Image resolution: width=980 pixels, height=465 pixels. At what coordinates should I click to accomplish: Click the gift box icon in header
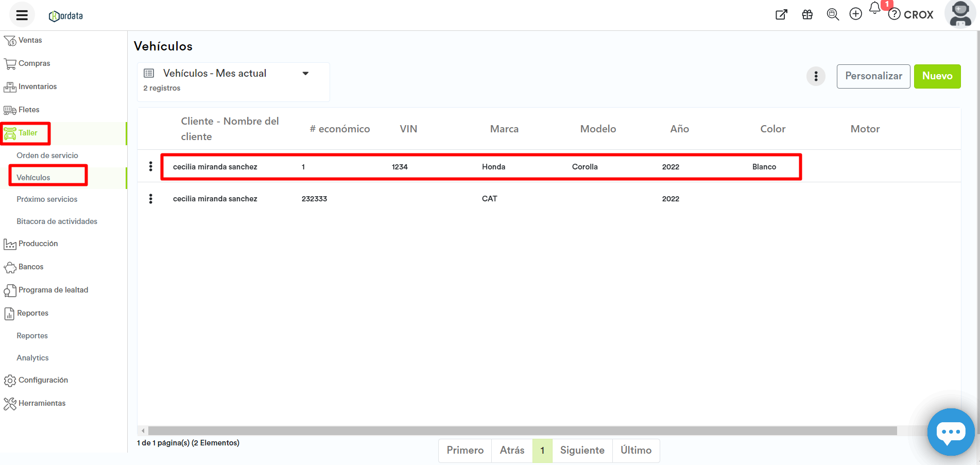click(807, 15)
